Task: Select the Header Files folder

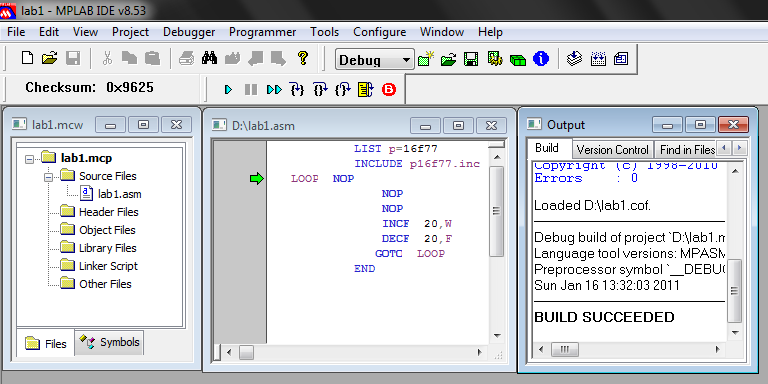Action: (99, 212)
